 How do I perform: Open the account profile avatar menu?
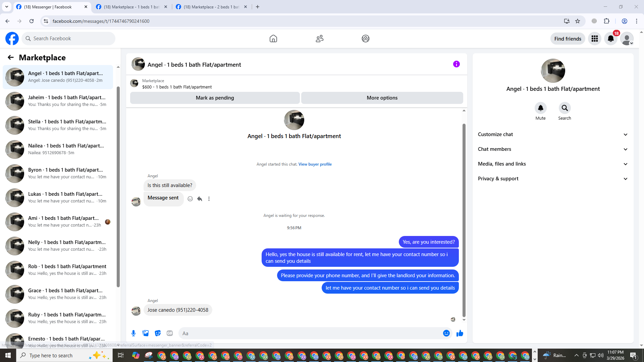pos(627,39)
